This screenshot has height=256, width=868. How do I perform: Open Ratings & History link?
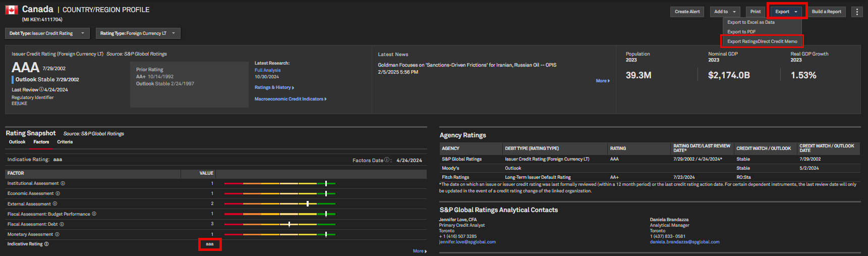point(274,87)
